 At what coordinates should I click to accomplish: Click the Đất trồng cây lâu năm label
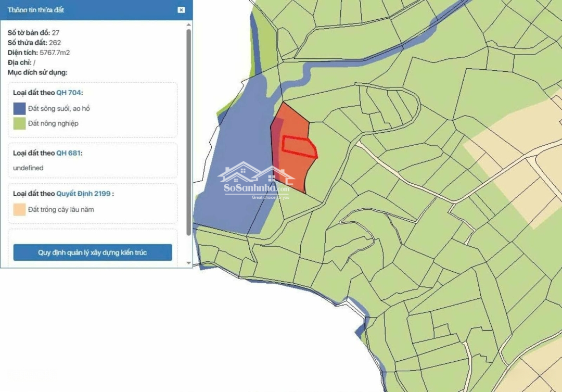click(x=61, y=210)
